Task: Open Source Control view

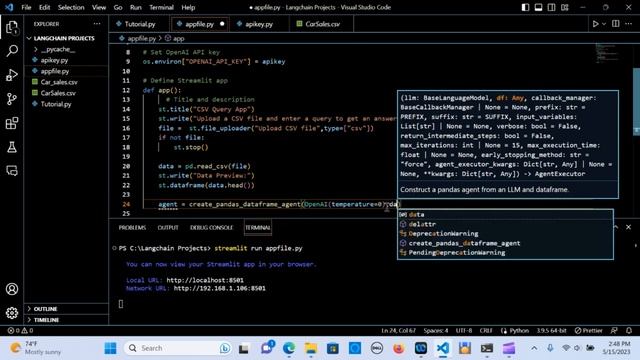Action: pos(12,99)
